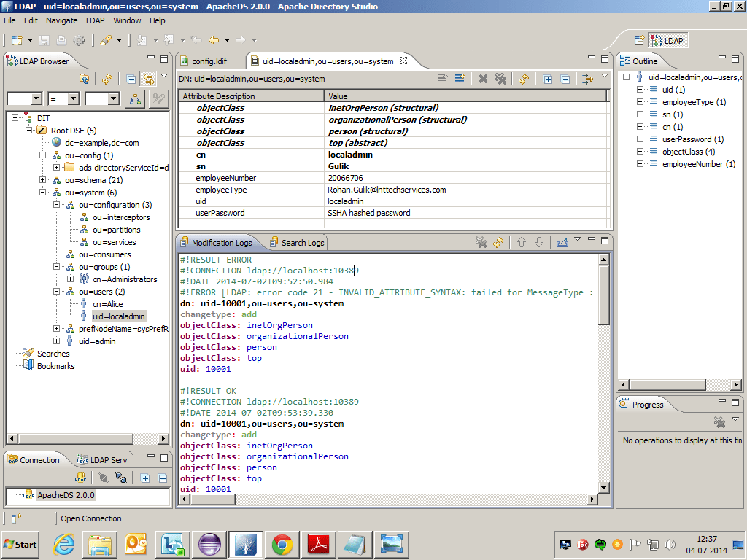The image size is (747, 560).
Task: Delete all values icon in entry editor
Action: tap(500, 79)
